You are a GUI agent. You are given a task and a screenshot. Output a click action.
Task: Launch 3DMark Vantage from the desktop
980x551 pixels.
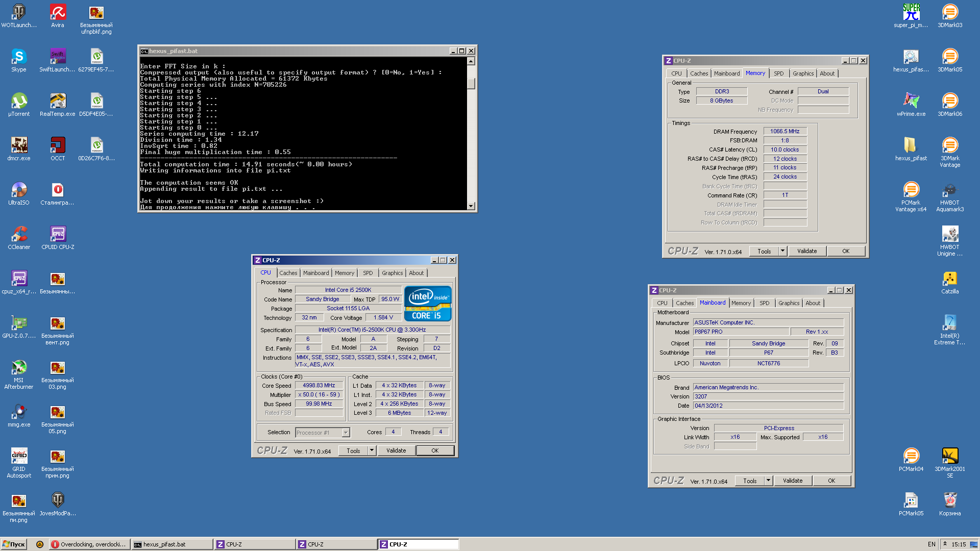(x=950, y=152)
